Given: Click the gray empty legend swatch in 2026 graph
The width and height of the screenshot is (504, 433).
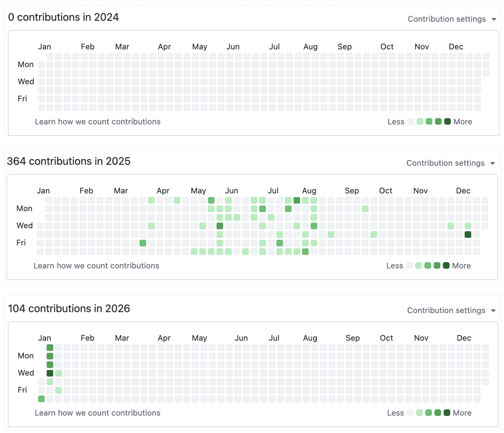Looking at the screenshot, I should [410, 413].
